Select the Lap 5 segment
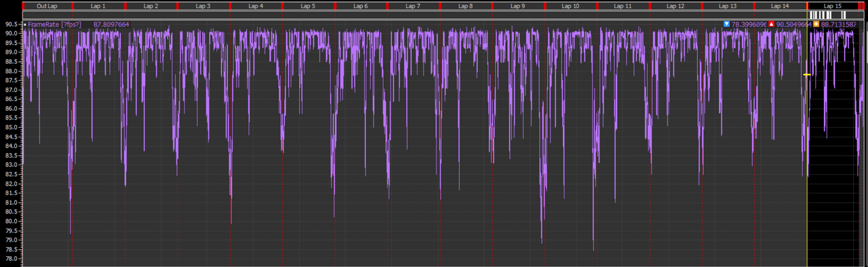Image resolution: width=868 pixels, height=267 pixels. tap(308, 5)
